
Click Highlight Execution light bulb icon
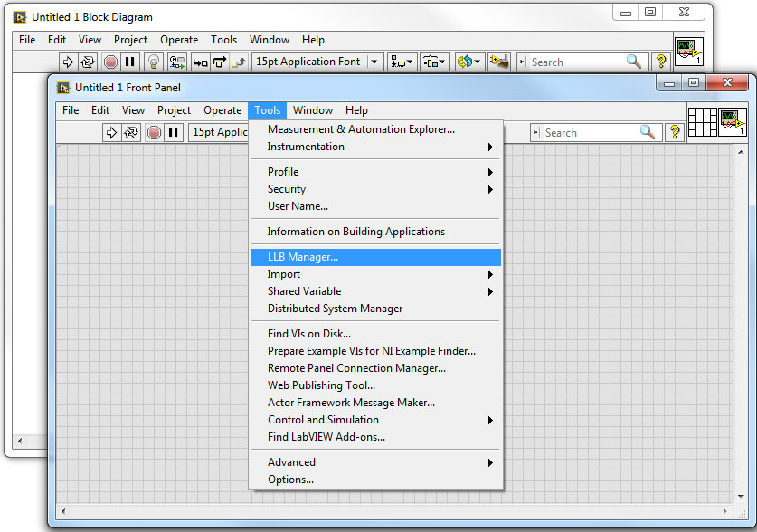tap(154, 62)
